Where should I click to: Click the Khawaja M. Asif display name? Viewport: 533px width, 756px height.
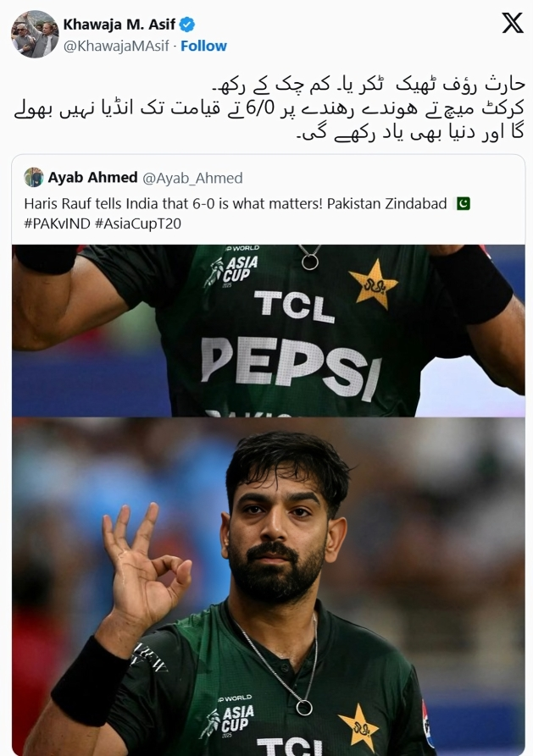[x=119, y=24]
